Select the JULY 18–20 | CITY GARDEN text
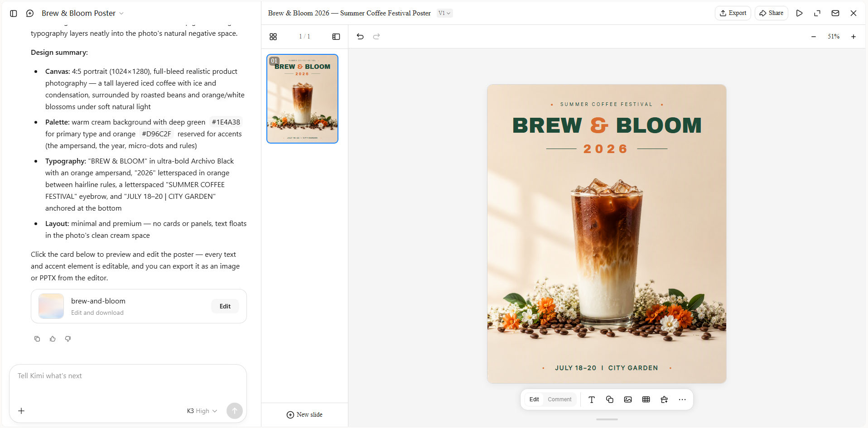This screenshot has height=428, width=868. click(607, 368)
